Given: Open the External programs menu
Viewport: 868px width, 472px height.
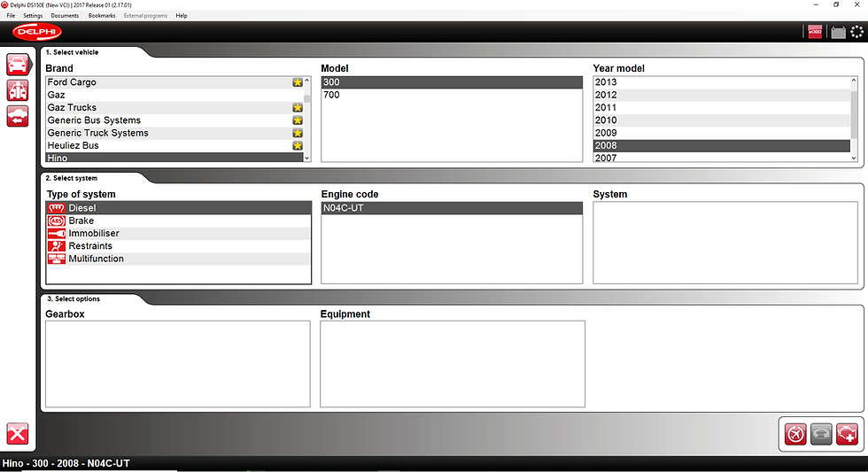Looking at the screenshot, I should click(145, 15).
